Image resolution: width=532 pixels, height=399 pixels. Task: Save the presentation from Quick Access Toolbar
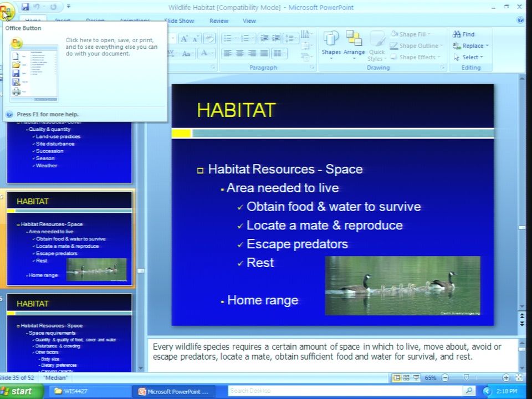click(x=25, y=7)
